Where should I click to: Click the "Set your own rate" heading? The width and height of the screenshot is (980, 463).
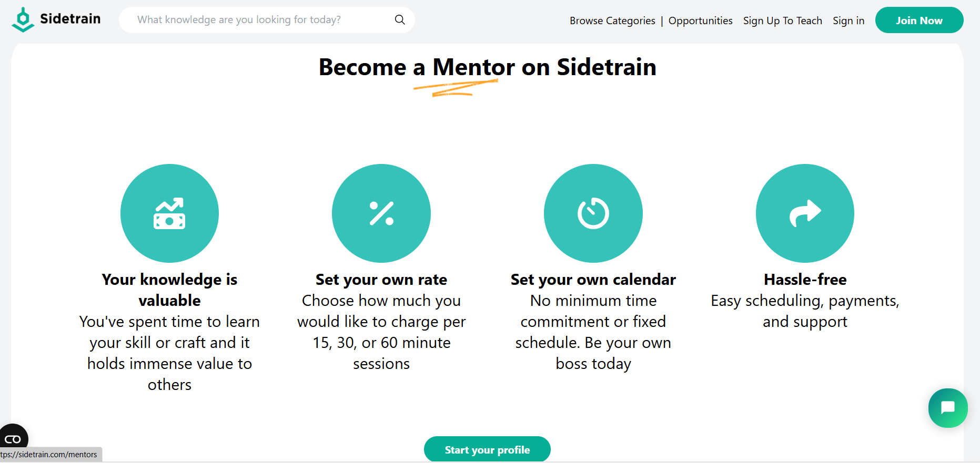click(x=381, y=280)
